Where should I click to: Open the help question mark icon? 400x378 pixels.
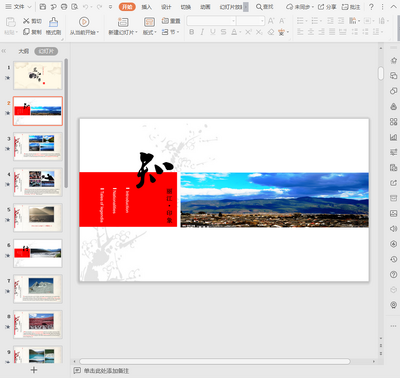click(x=371, y=7)
